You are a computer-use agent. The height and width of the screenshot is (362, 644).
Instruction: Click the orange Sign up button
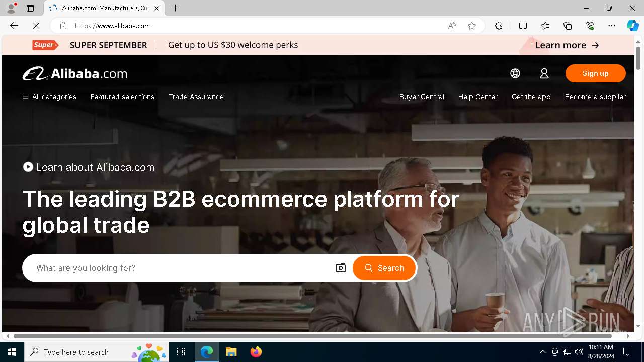(x=595, y=73)
